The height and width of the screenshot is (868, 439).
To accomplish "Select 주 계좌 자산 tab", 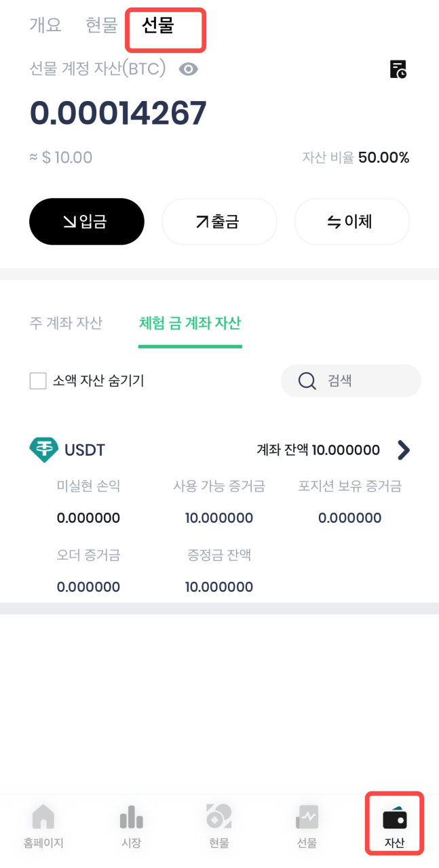I will 66,323.
